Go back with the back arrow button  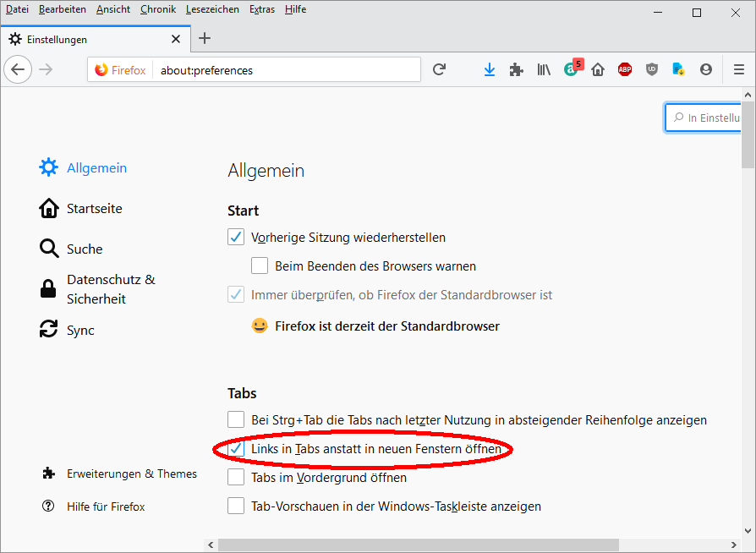coord(18,70)
